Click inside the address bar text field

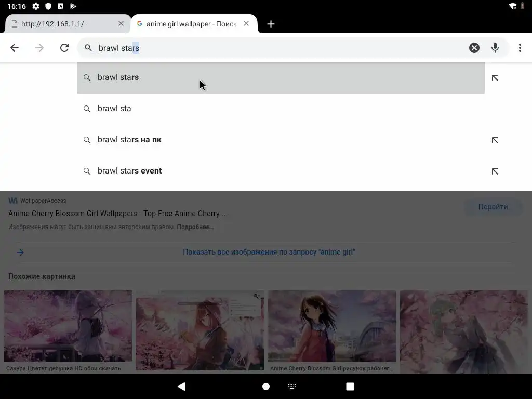pos(282,48)
